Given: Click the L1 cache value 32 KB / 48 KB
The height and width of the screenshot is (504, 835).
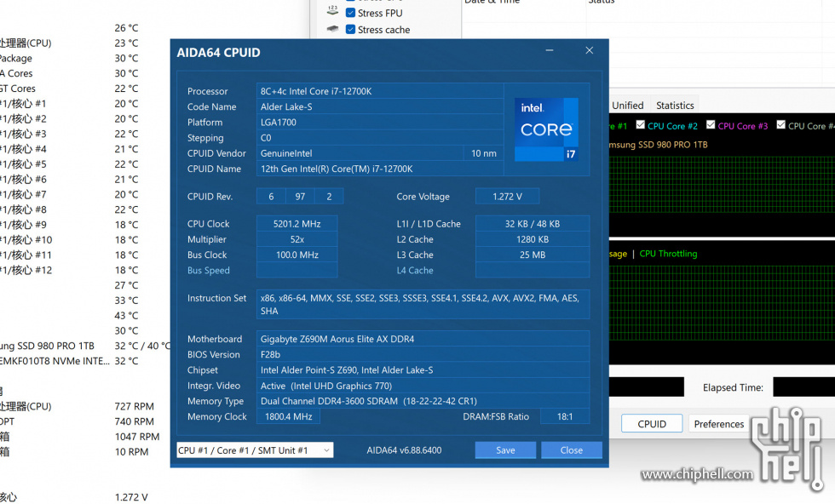Looking at the screenshot, I should tap(533, 224).
